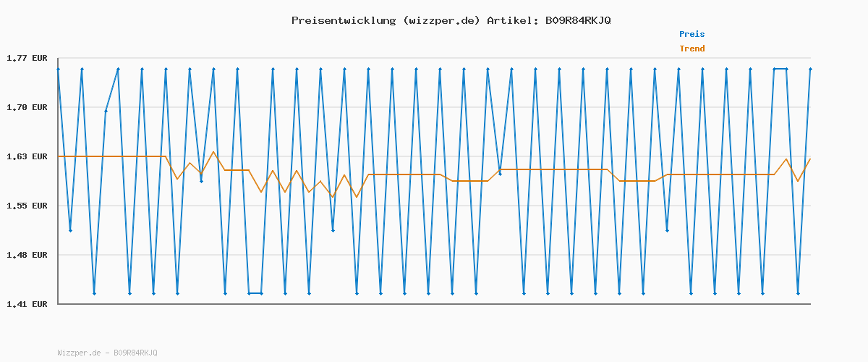The width and height of the screenshot is (868, 362).
Task: Click "(wizzper.de)" in the chart title
Action: pyautogui.click(x=441, y=20)
